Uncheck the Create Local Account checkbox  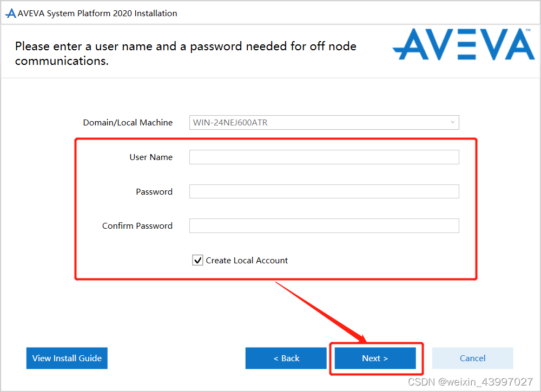coord(197,260)
